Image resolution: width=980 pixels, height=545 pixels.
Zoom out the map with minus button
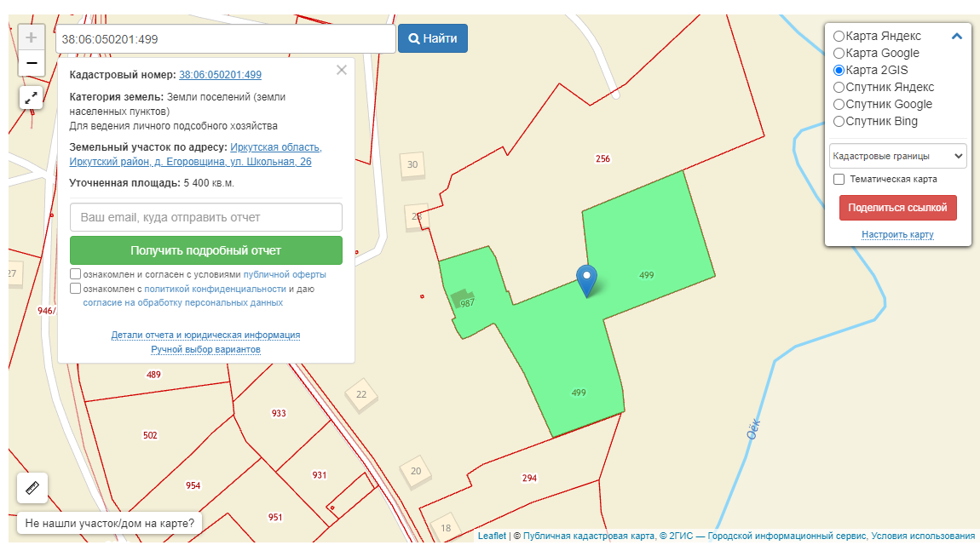click(x=32, y=63)
